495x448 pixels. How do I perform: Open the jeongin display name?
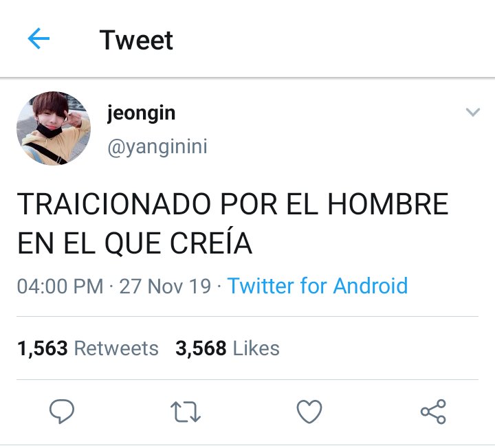pyautogui.click(x=141, y=113)
